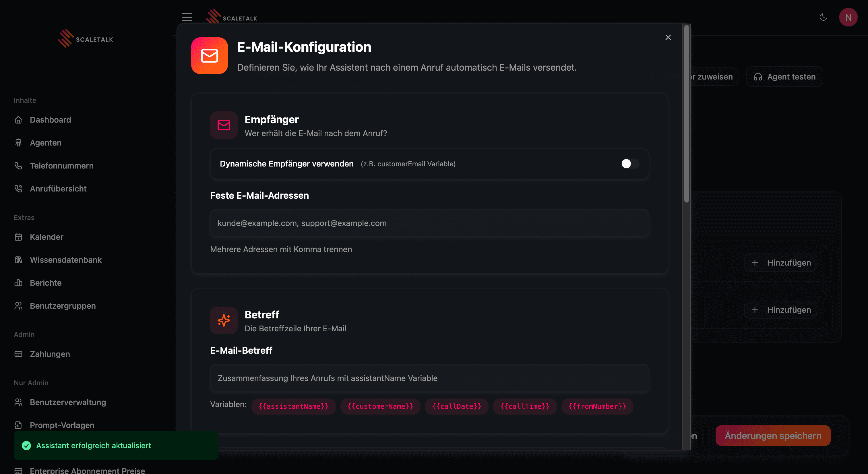Open the hamburger navigation menu
The height and width of the screenshot is (474, 868).
pyautogui.click(x=187, y=17)
